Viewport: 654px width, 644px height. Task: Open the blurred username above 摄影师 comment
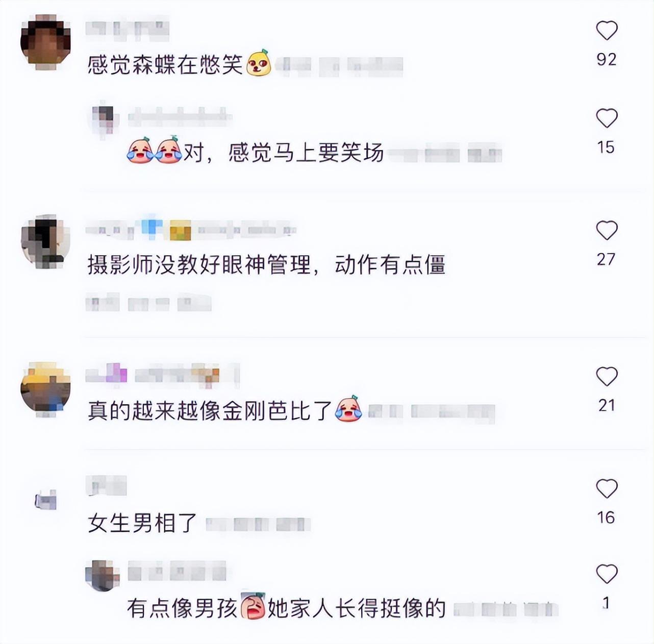click(191, 230)
